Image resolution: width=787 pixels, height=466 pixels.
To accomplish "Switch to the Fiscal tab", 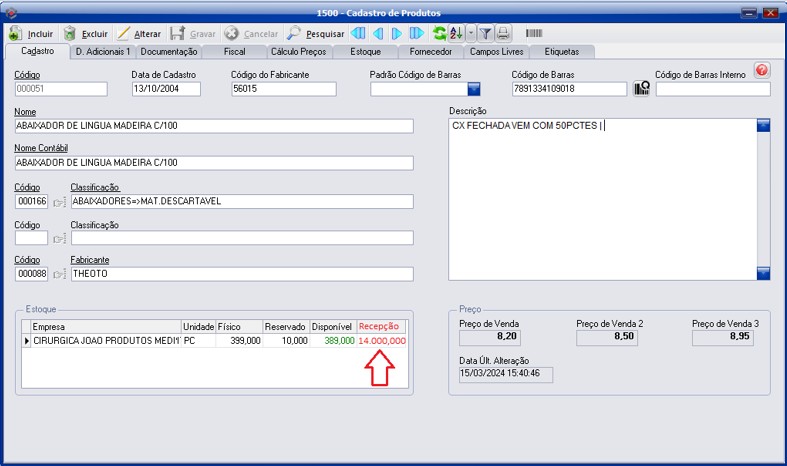I will pyautogui.click(x=234, y=51).
